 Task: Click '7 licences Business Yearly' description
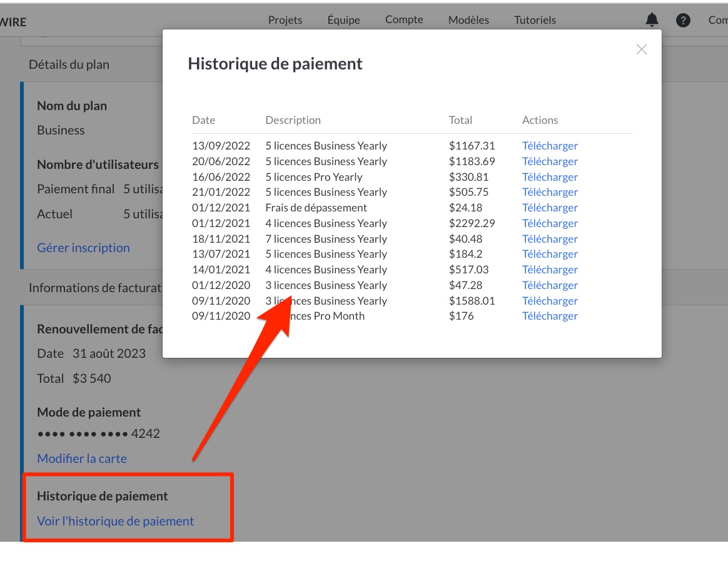(326, 239)
